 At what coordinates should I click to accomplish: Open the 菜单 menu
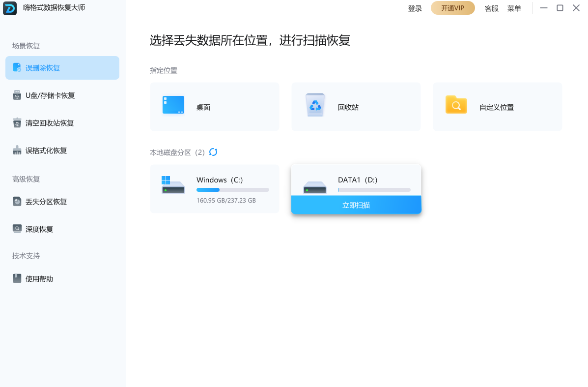point(514,8)
